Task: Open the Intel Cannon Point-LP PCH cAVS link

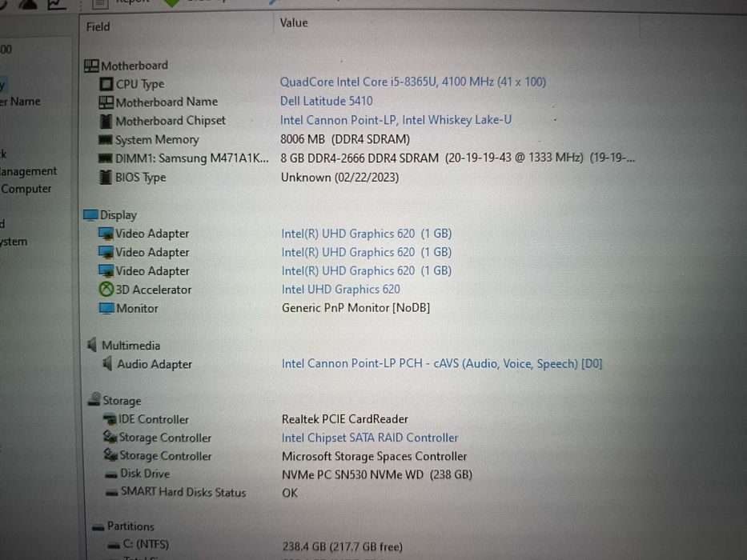Action: [442, 364]
